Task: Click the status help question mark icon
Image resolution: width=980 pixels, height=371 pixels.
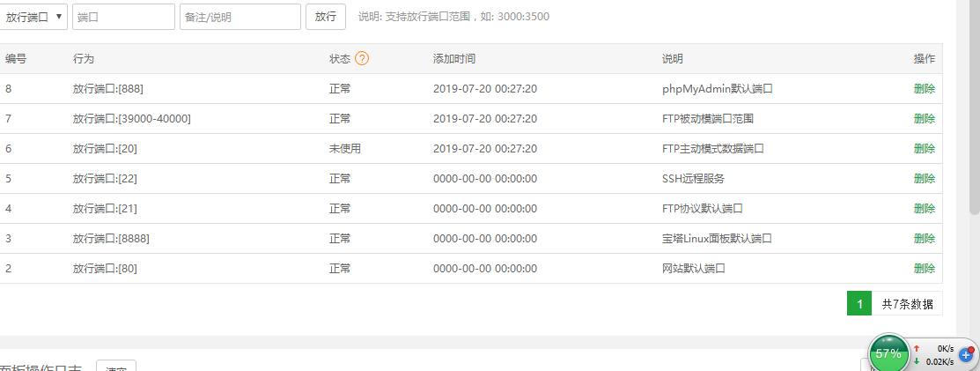Action: click(362, 59)
